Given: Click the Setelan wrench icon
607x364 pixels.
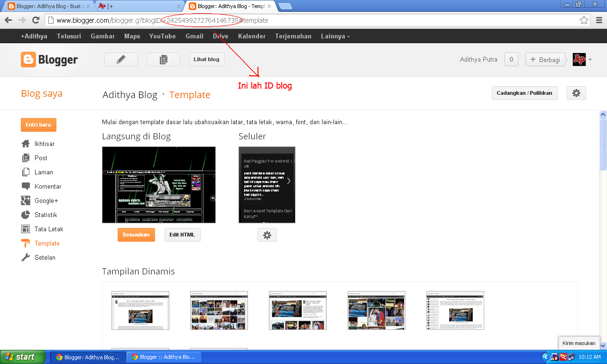Looking at the screenshot, I should point(26,257).
